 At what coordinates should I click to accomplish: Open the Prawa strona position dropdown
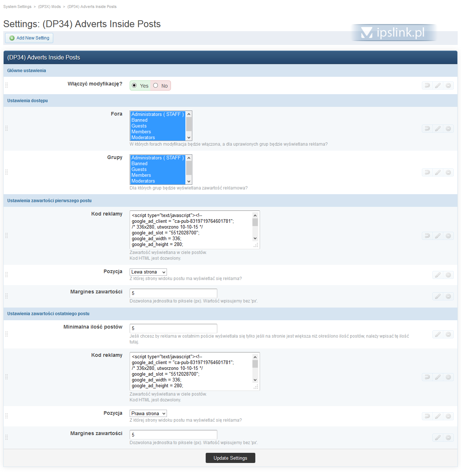148,413
